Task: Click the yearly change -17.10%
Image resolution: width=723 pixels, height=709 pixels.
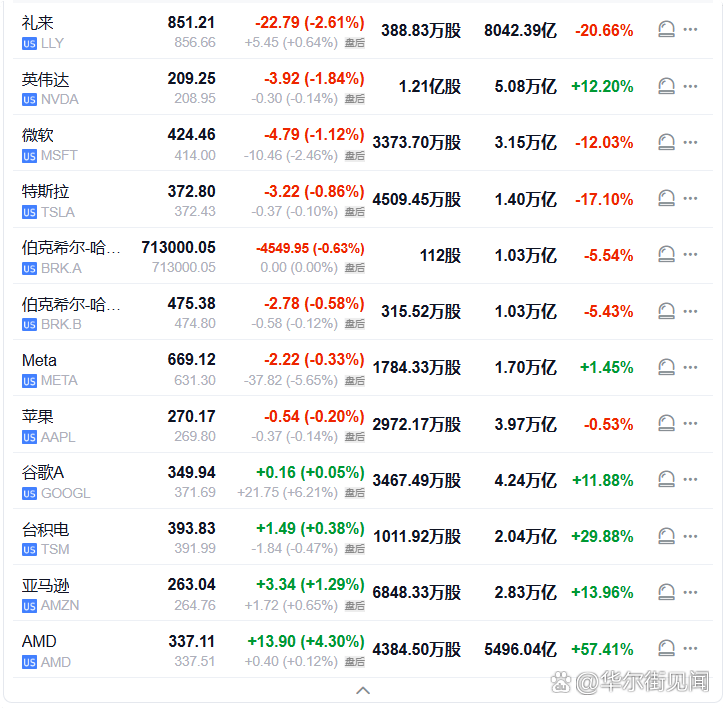Action: pyautogui.click(x=604, y=200)
